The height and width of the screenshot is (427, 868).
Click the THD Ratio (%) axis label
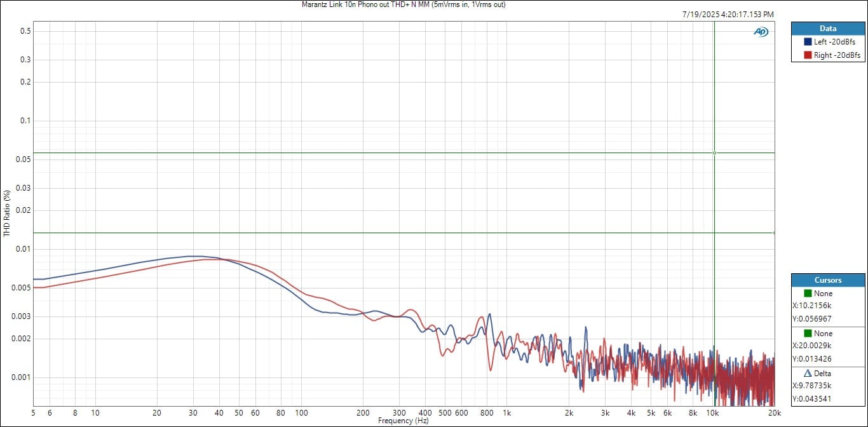pyautogui.click(x=6, y=213)
